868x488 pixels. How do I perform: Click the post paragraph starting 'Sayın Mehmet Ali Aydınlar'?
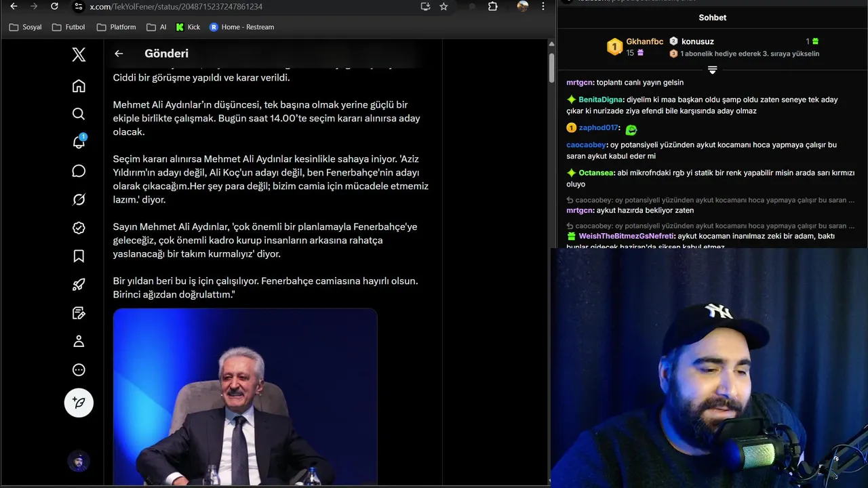click(265, 240)
